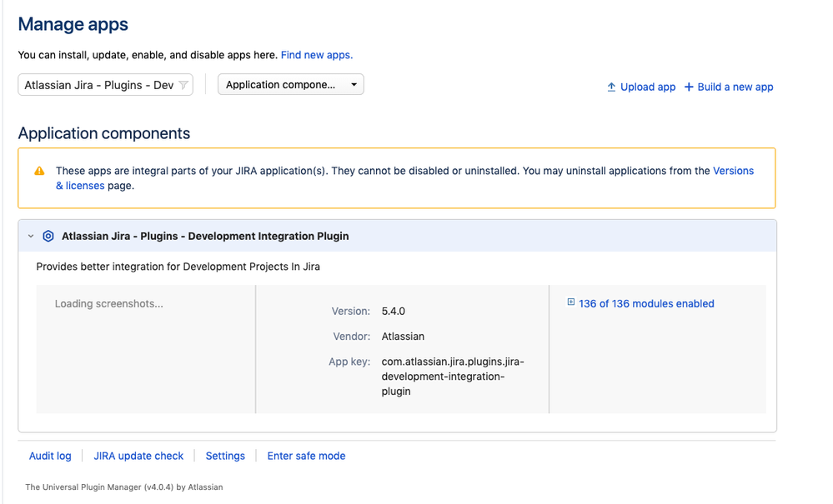
Task: Click the upload arrow icon
Action: 611,87
